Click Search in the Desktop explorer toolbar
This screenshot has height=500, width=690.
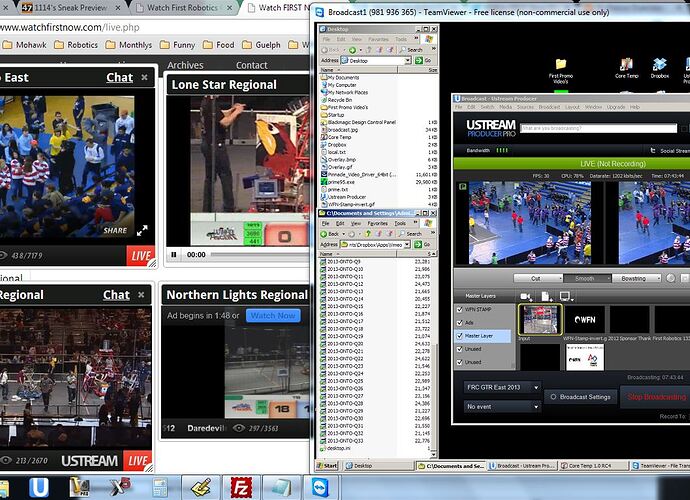411,50
